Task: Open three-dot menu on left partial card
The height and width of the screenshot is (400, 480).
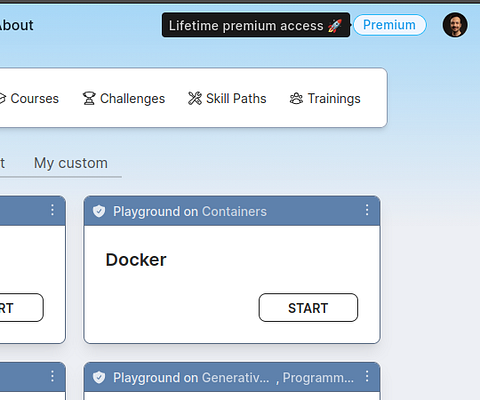Action: [52, 210]
